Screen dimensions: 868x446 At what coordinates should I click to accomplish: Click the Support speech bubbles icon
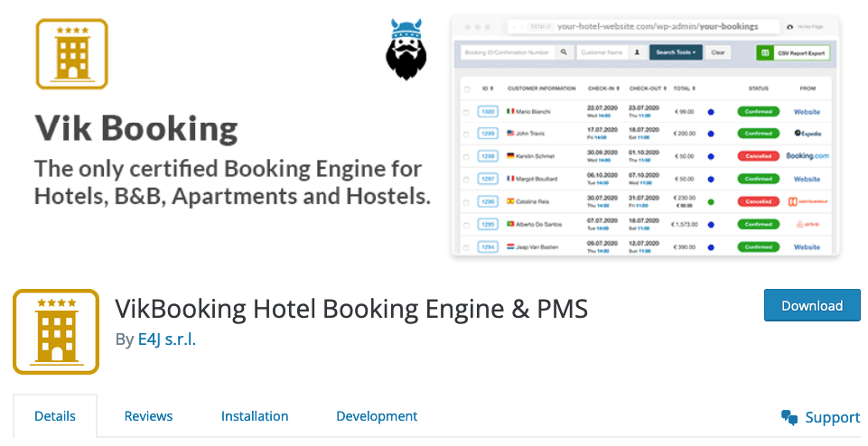(x=789, y=418)
